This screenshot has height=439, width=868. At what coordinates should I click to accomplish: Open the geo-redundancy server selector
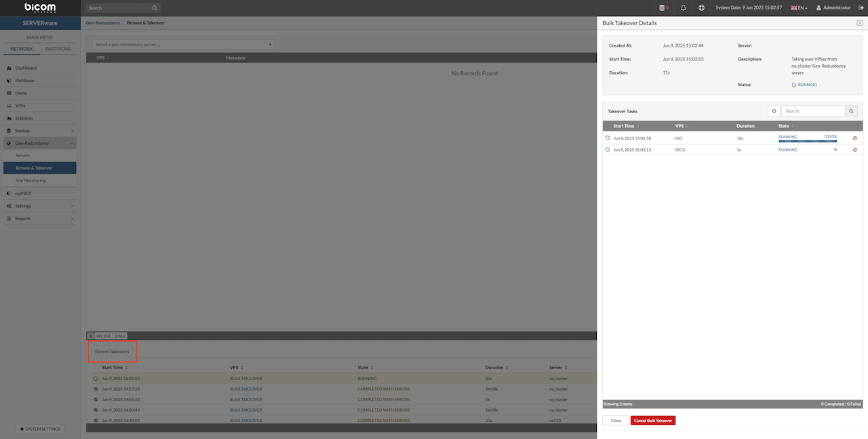click(183, 45)
